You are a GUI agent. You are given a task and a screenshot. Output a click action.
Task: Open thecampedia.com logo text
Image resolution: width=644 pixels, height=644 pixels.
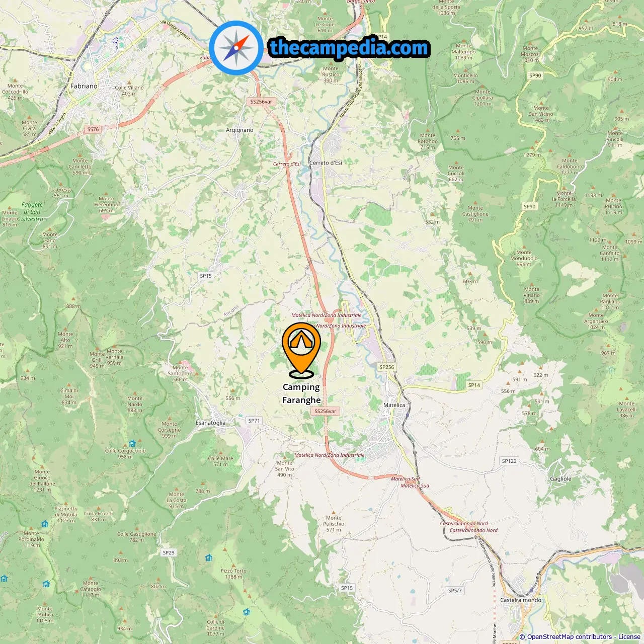click(x=349, y=48)
